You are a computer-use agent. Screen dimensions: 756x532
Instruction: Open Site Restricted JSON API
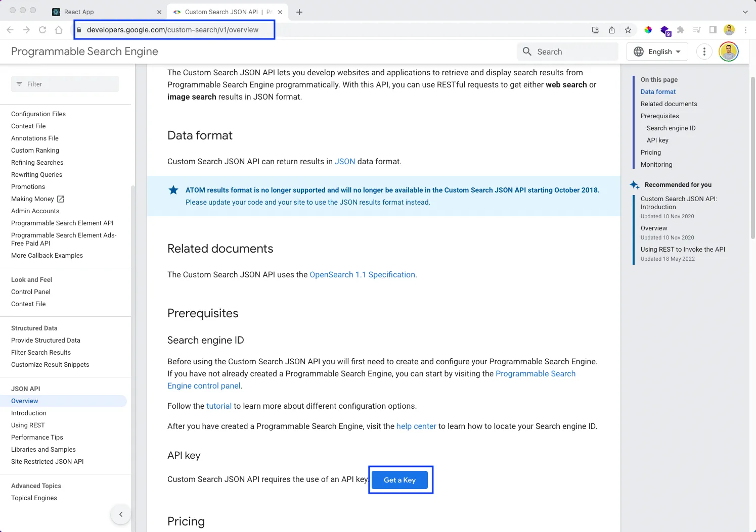click(48, 462)
